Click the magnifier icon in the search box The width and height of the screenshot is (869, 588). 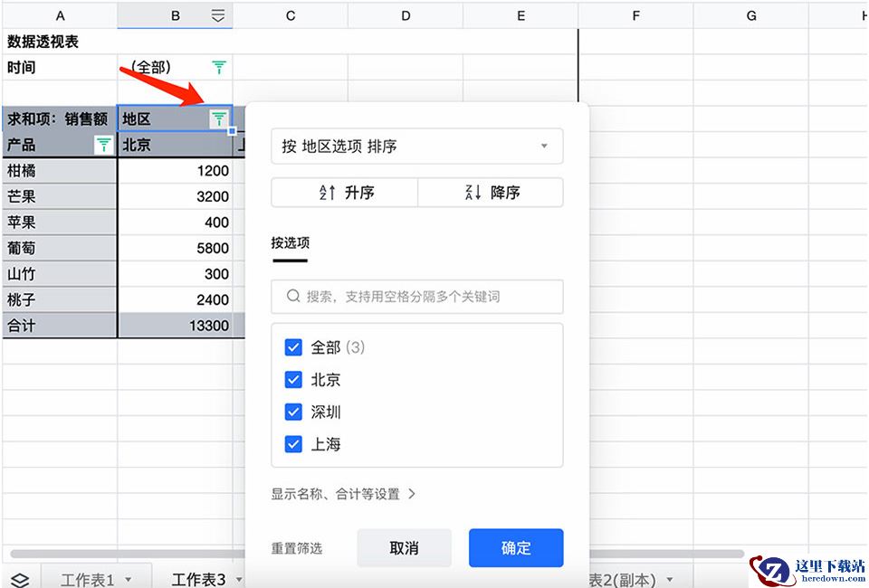292,296
